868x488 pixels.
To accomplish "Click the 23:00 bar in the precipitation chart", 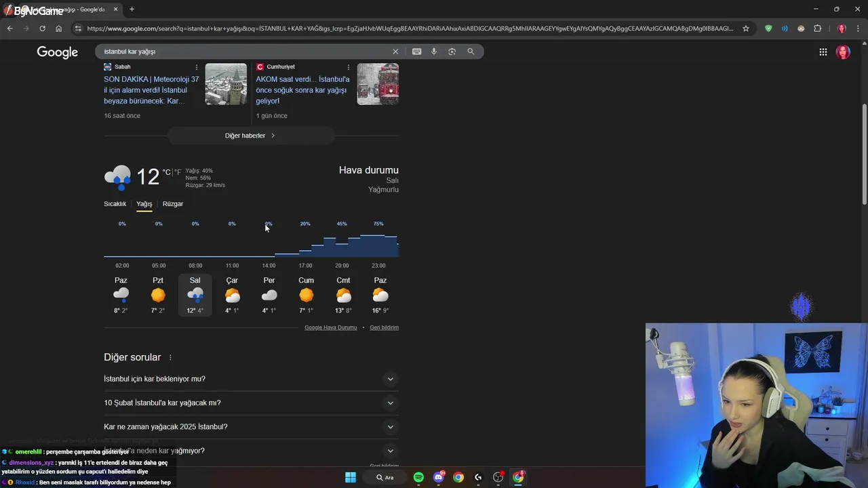I will [x=378, y=245].
